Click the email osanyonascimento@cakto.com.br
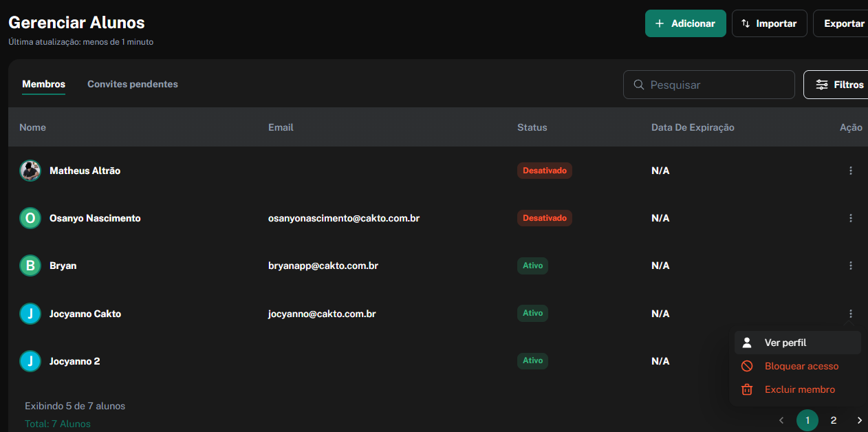Image resolution: width=868 pixels, height=432 pixels. [344, 218]
